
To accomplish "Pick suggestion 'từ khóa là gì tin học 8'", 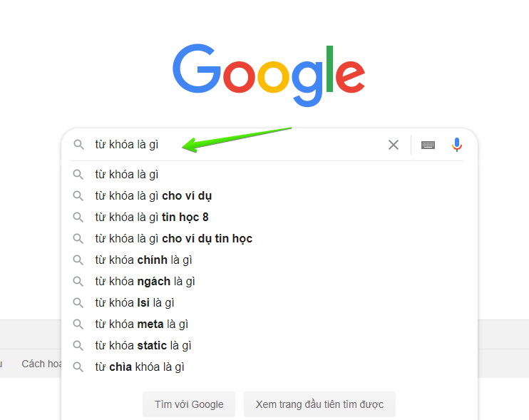I will pos(152,217).
